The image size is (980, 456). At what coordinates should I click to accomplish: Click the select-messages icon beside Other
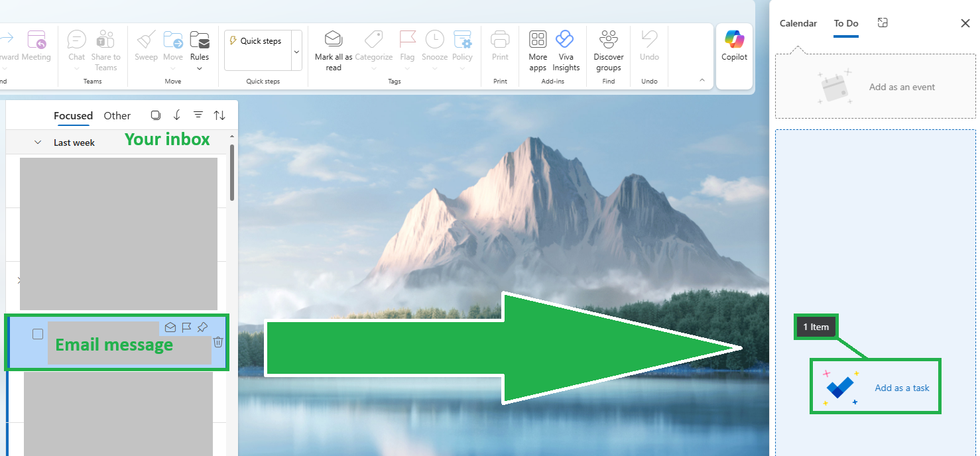[x=156, y=115]
